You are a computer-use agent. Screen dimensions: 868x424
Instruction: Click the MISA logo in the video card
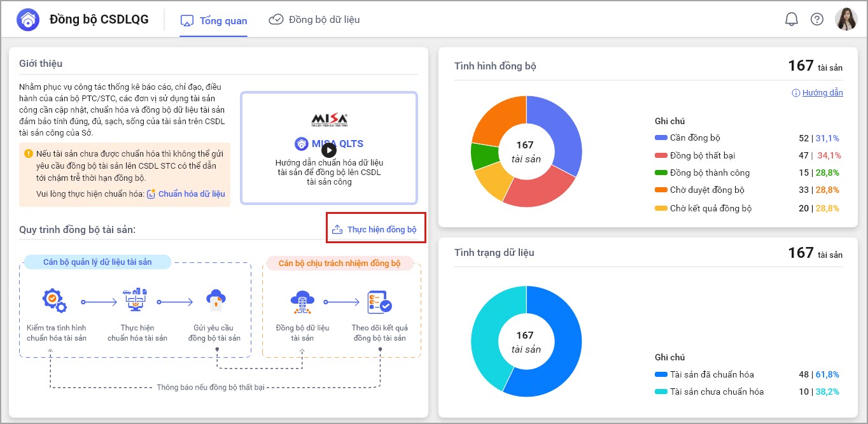click(329, 120)
